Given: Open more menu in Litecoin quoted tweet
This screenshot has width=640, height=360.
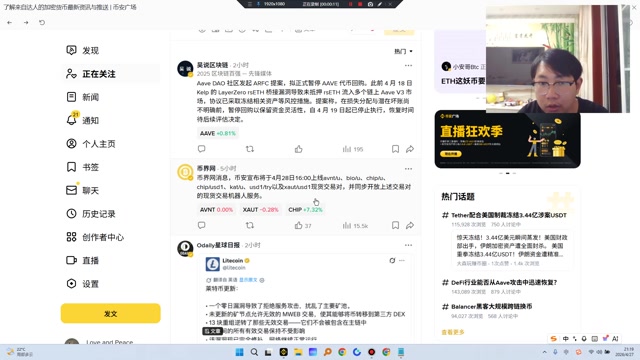Looking at the screenshot, I should point(402,260).
